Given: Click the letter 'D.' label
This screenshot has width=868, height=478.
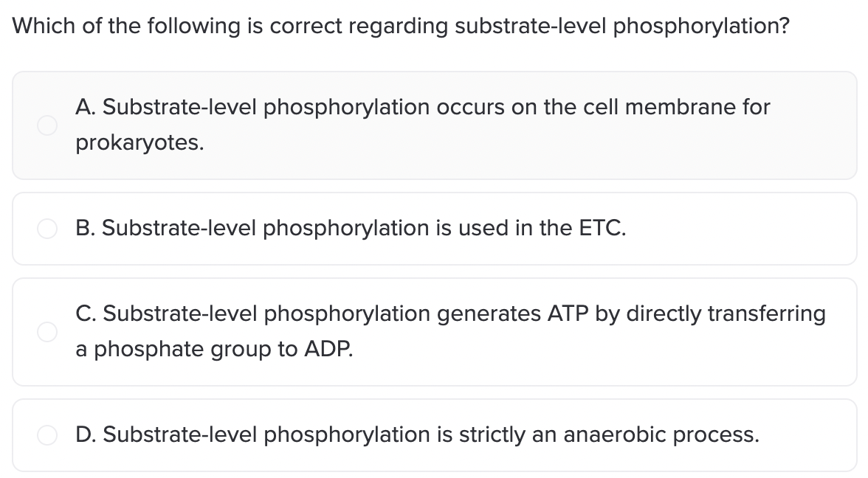Looking at the screenshot, I should pos(86,434).
